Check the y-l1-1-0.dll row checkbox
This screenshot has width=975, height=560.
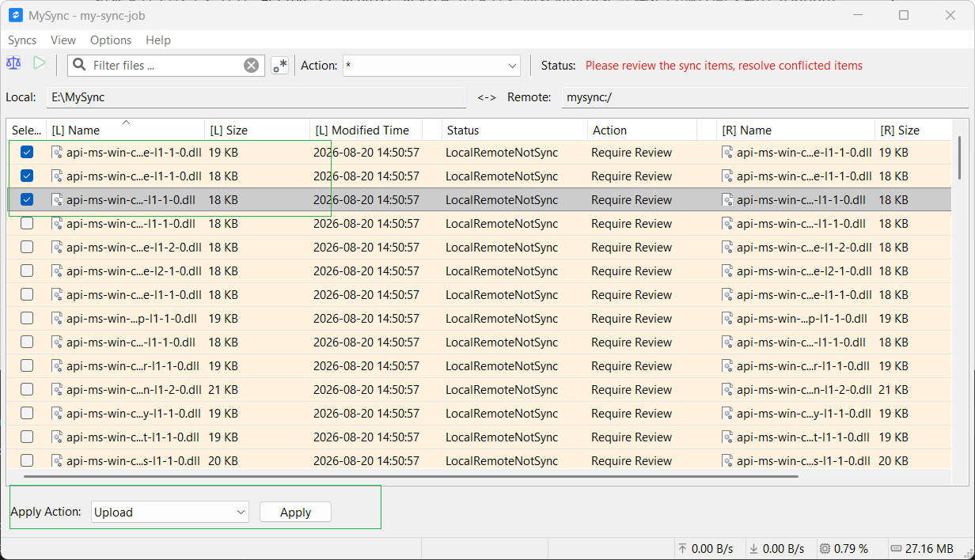tap(27, 414)
